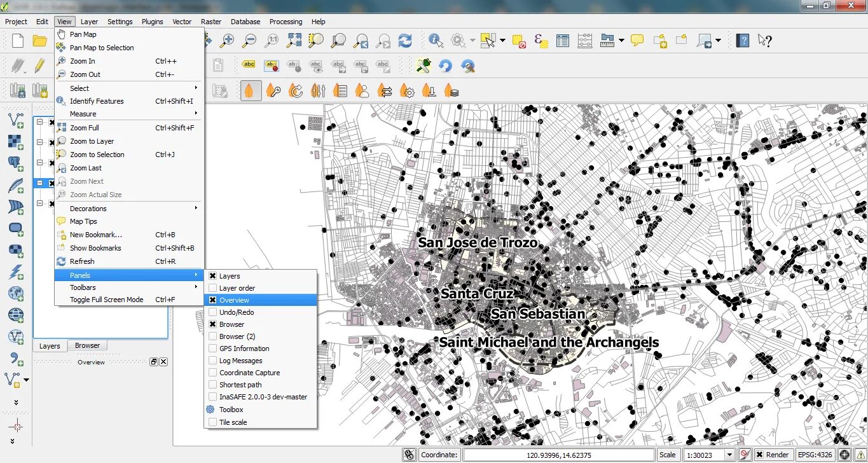Open the Plugins menu
Image resolution: width=868 pixels, height=463 pixels.
click(x=152, y=21)
